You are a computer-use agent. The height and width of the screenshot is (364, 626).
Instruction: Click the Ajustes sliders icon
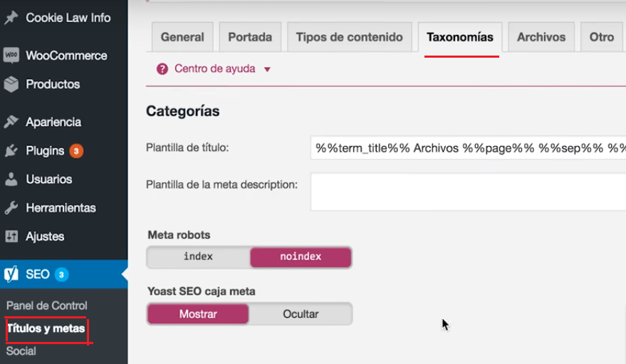click(x=11, y=236)
